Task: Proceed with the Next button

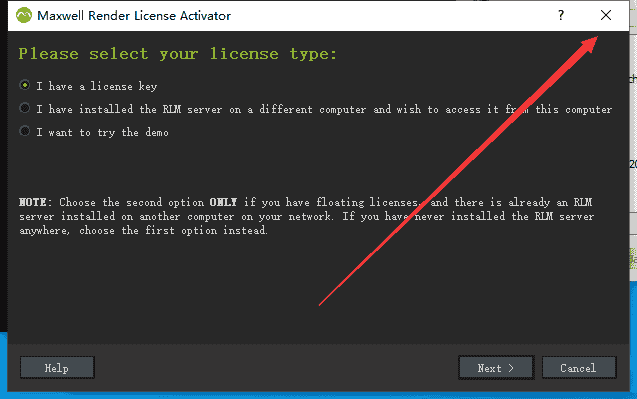Action: (x=496, y=368)
